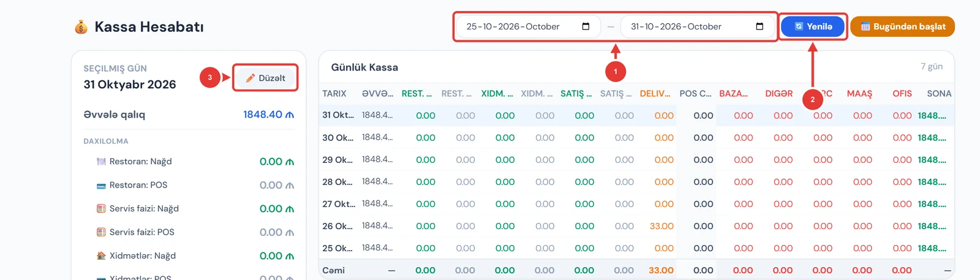Image resolution: width=980 pixels, height=280 pixels.
Task: Click the Servis faizi: POS label
Action: click(x=142, y=232)
